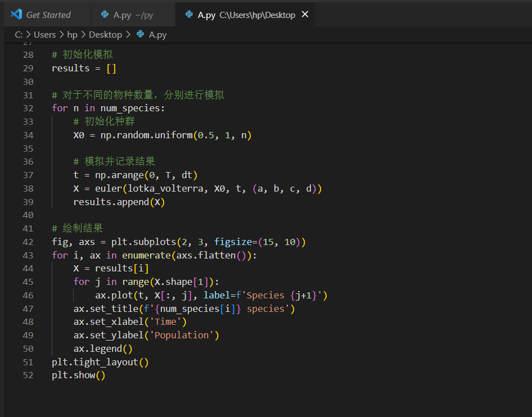The width and height of the screenshot is (532, 417).
Task: Click the 'label' keyword on line 46
Action: coord(217,295)
